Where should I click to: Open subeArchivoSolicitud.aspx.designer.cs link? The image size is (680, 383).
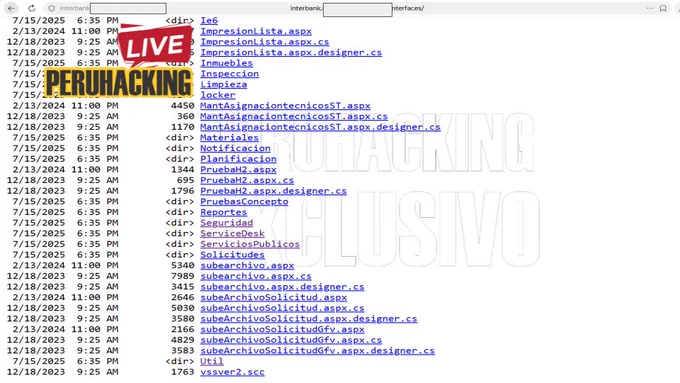point(309,318)
